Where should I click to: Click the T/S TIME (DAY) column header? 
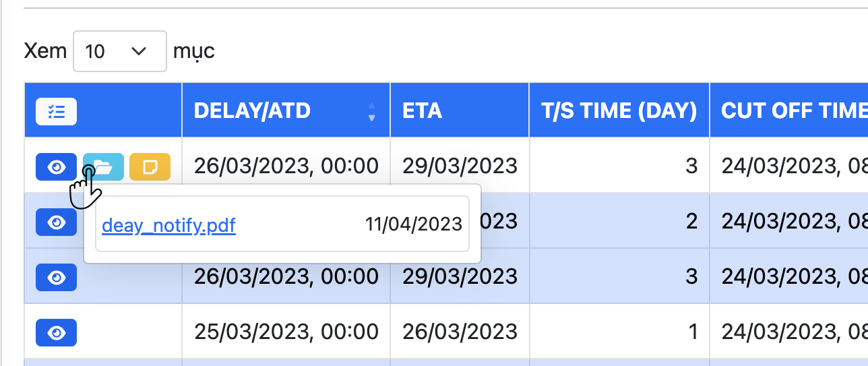point(619,111)
